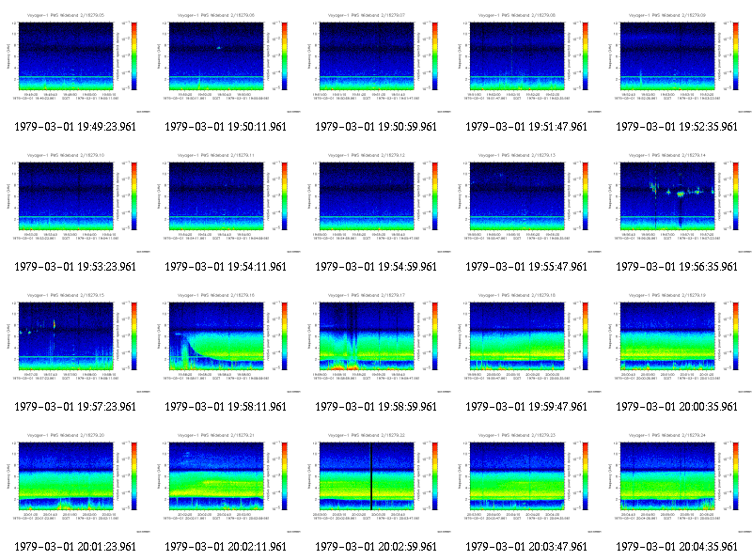Open the 19:53:23.961 spectrogram thumbnail
Screen dimensions: 752x560
pyautogui.click(x=75, y=200)
